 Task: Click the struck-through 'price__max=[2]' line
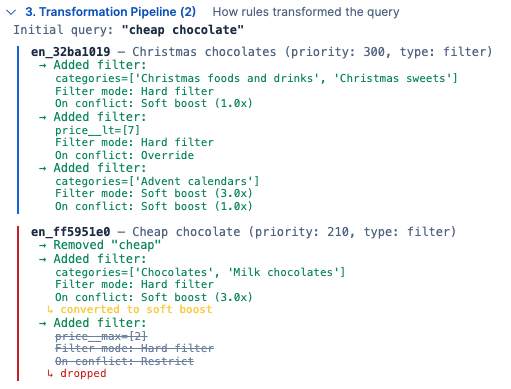(x=101, y=337)
